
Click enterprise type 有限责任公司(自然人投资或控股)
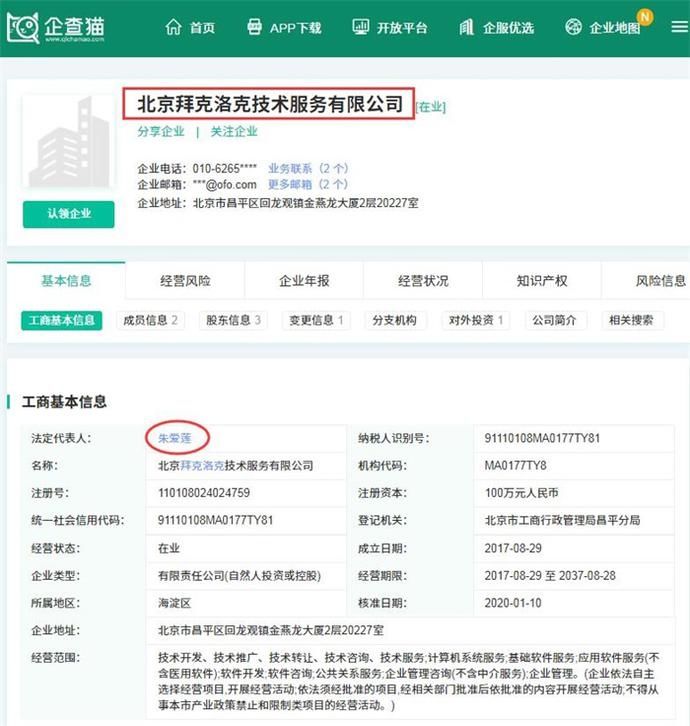[x=239, y=576]
